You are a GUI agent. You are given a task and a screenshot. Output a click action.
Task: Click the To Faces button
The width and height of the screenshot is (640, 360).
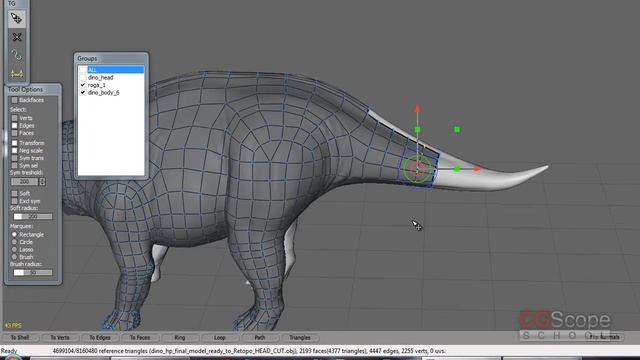(140, 338)
